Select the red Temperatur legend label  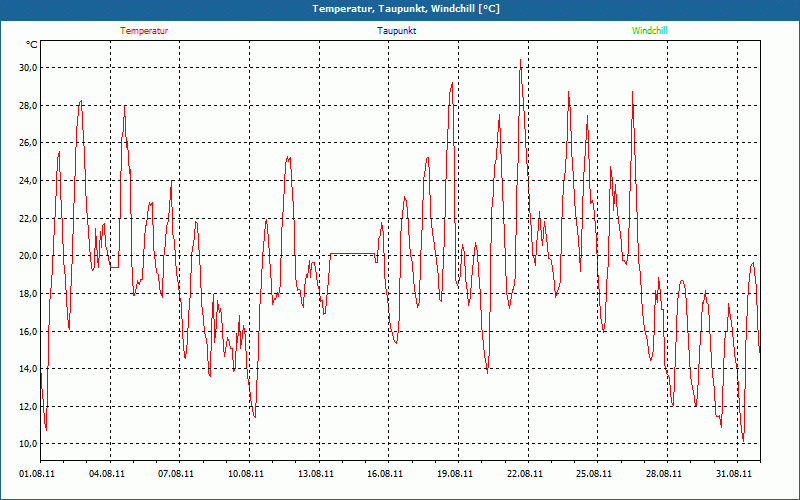[x=144, y=31]
